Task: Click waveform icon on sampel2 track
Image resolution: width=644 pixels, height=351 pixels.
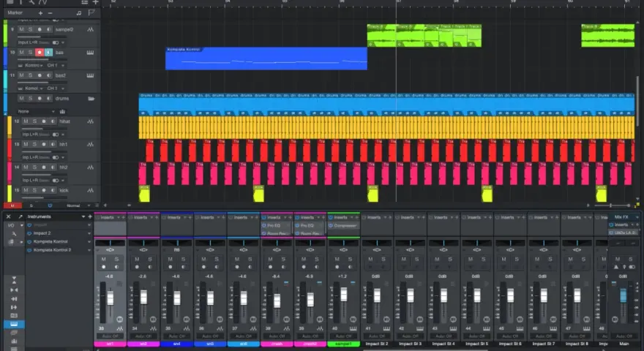Action: coord(90,29)
